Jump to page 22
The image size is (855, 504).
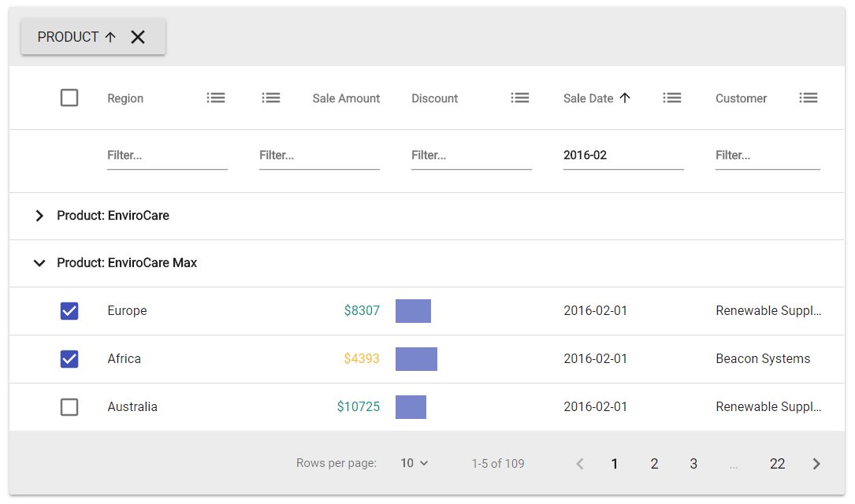(x=777, y=464)
